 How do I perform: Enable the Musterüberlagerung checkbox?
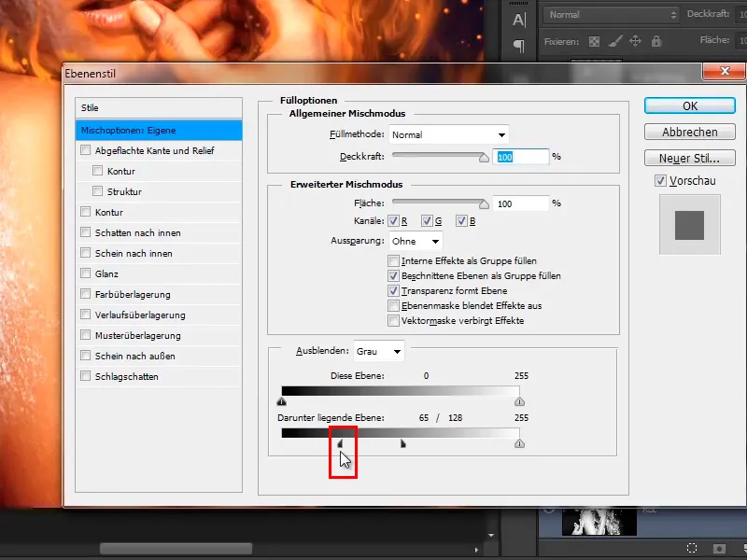click(x=85, y=335)
